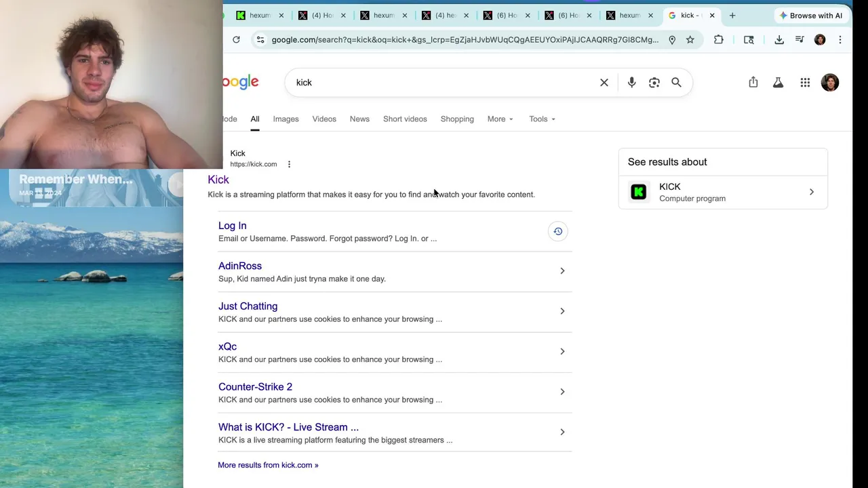This screenshot has width=868, height=488.
Task: Click the green KICK logo in knowledge panel
Action: point(639,192)
